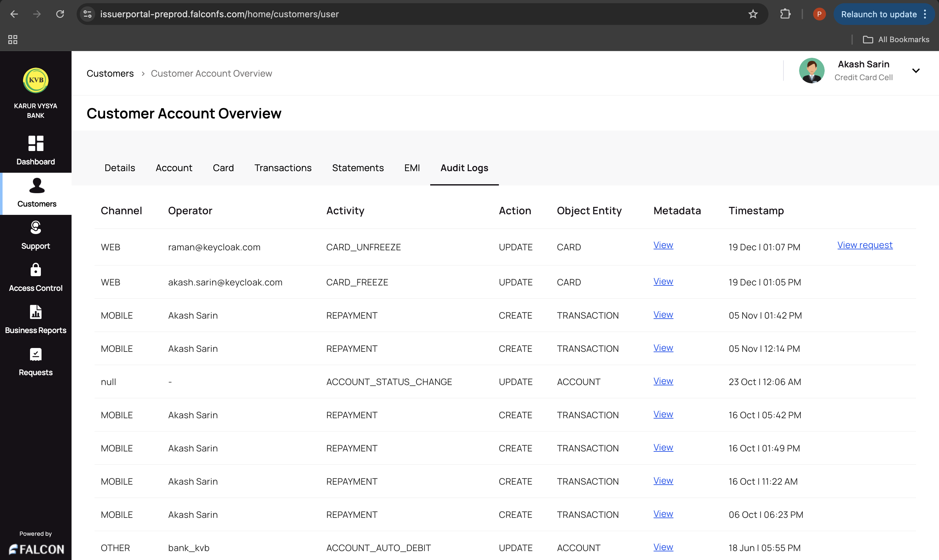Open Business Reports chart icon
The width and height of the screenshot is (939, 560).
(36, 312)
